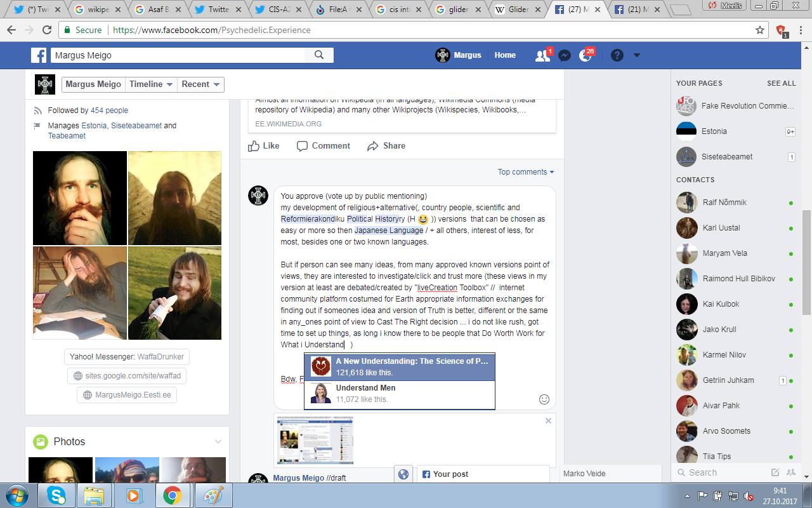
Task: Open the account menu arrow in the Facebook bar
Action: point(637,55)
